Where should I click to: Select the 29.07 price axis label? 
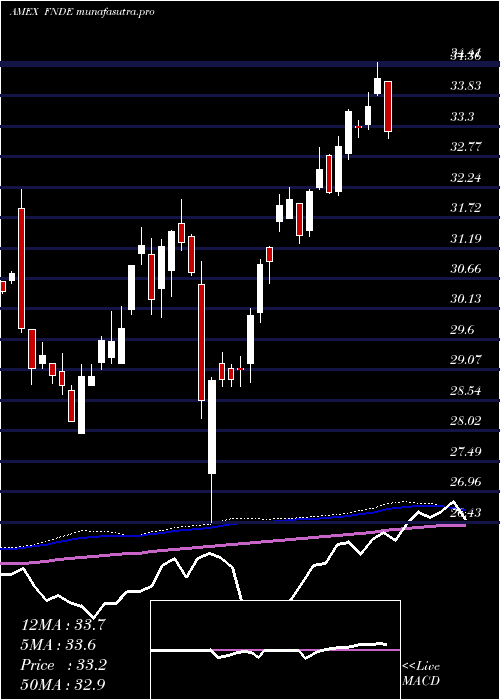466,360
